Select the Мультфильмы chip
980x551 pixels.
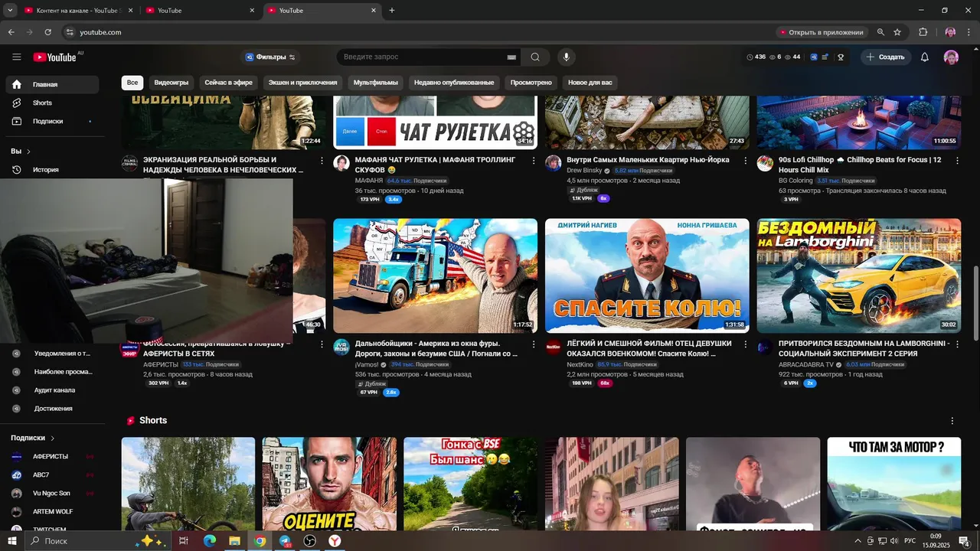(x=376, y=83)
